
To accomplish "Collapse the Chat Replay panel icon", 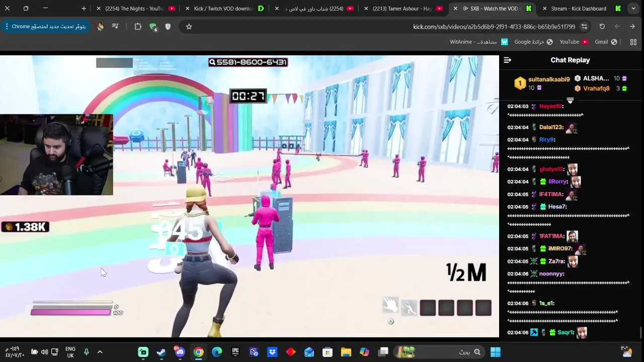I will point(507,60).
